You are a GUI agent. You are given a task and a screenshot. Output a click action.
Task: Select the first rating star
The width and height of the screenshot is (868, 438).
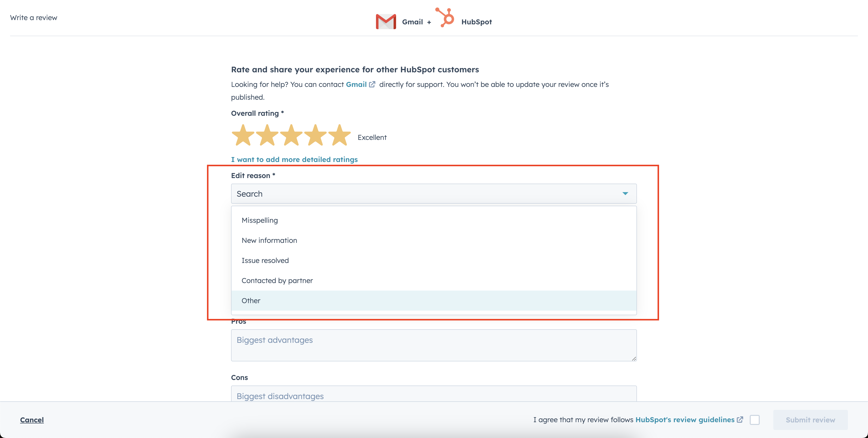[243, 135]
